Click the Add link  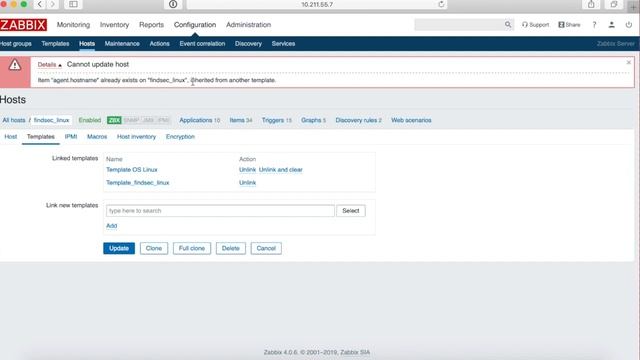[x=111, y=226]
